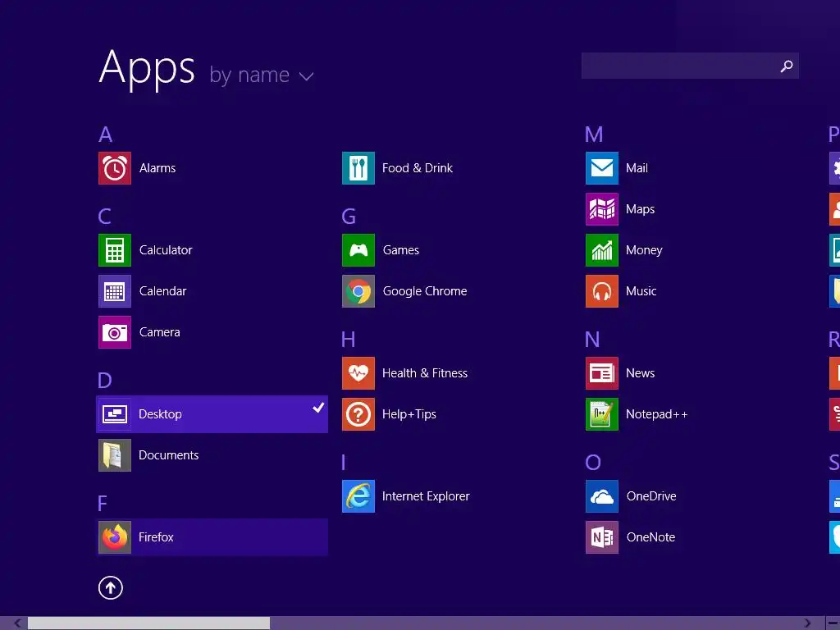
Task: Select the letter D group header
Action: pos(105,381)
